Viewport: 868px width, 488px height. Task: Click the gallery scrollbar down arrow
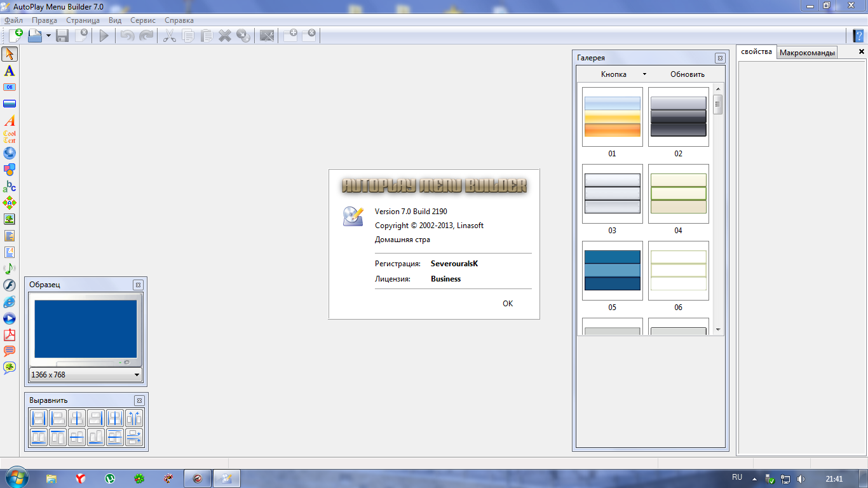coord(718,330)
